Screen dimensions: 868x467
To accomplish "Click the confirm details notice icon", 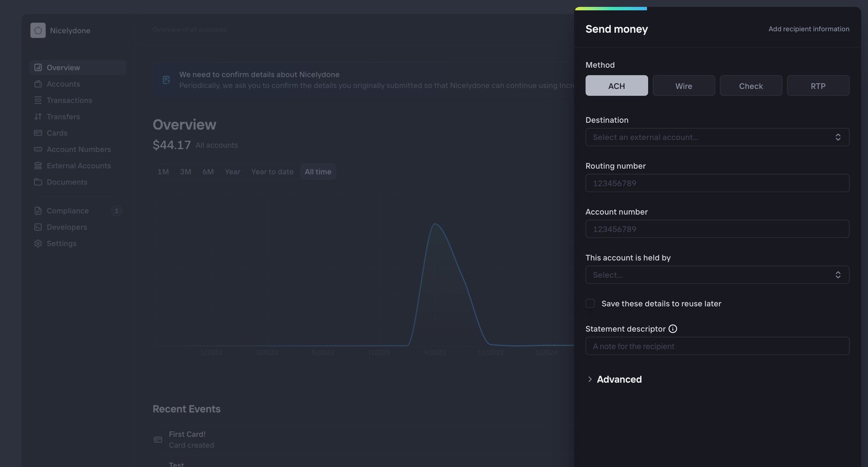I will tap(166, 80).
